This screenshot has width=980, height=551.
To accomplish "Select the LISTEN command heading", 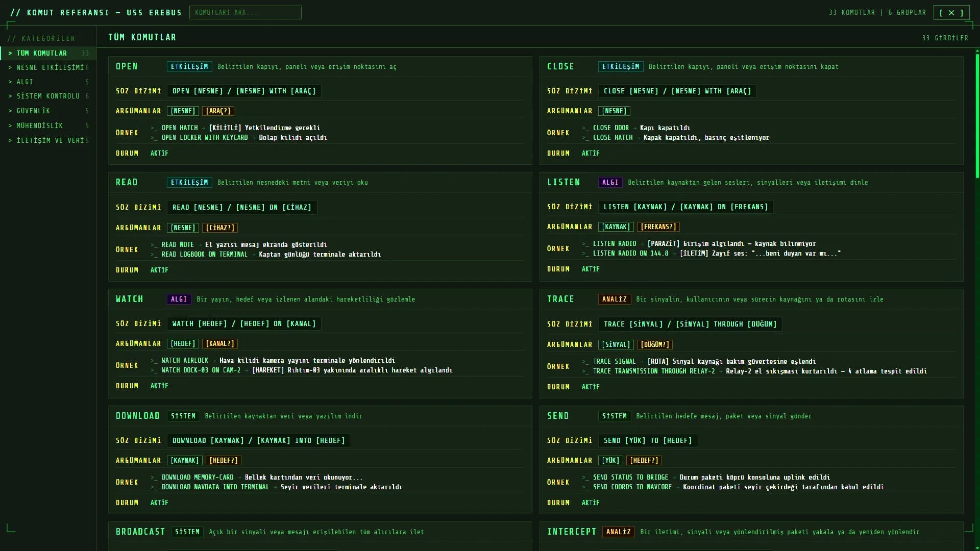I will [x=563, y=182].
